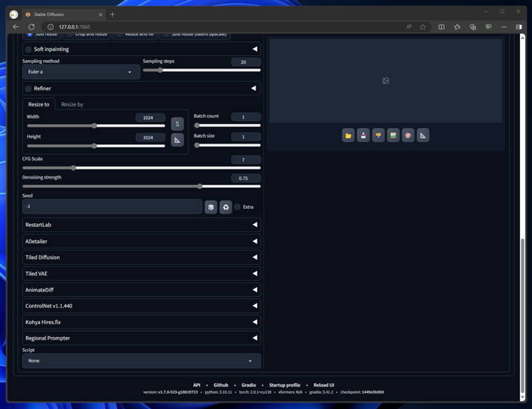This screenshot has width=532, height=409.
Task: Reload the page with refresh icon
Action: click(x=31, y=27)
